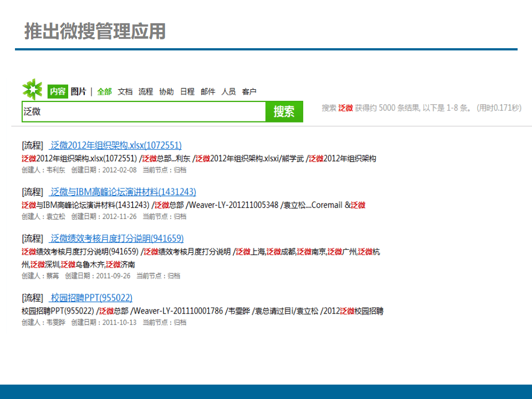Click red 泛微 keyword in results summary
Image resolution: width=532 pixels, height=399 pixels.
[x=345, y=108]
